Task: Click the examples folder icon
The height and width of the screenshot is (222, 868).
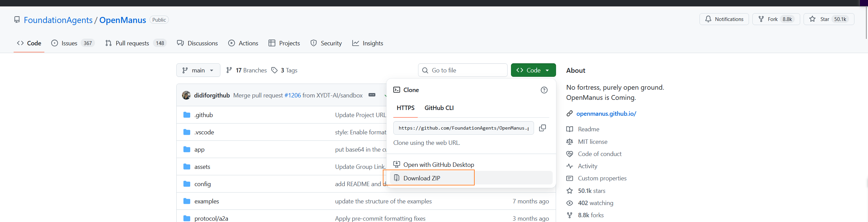Action: click(187, 201)
